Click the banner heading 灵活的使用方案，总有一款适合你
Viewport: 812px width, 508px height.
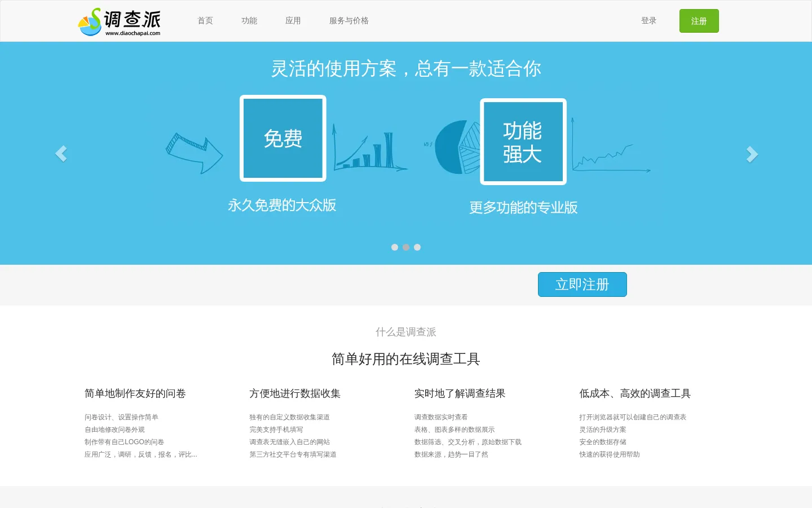coord(406,69)
